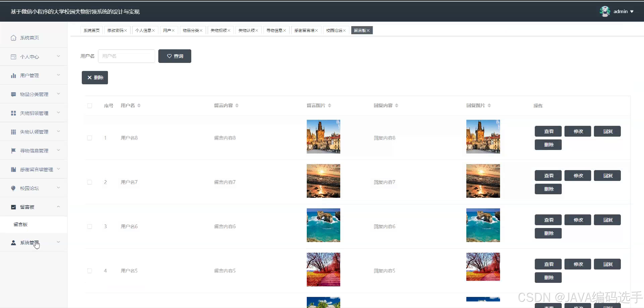Click the book icon beside 感谢留言墙管理
The image size is (644, 308).
(13, 170)
